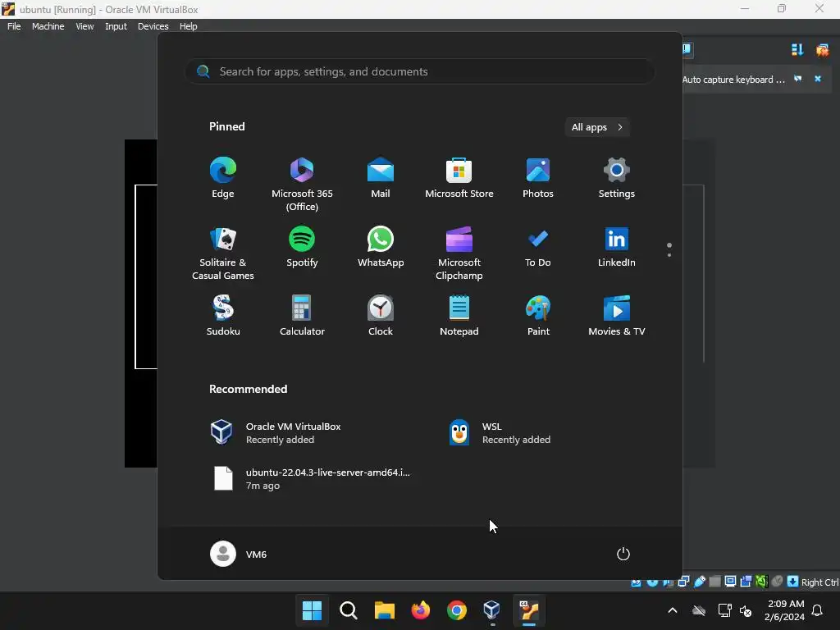The height and width of the screenshot is (630, 840).
Task: Open Google Chrome from taskbar
Action: click(456, 610)
